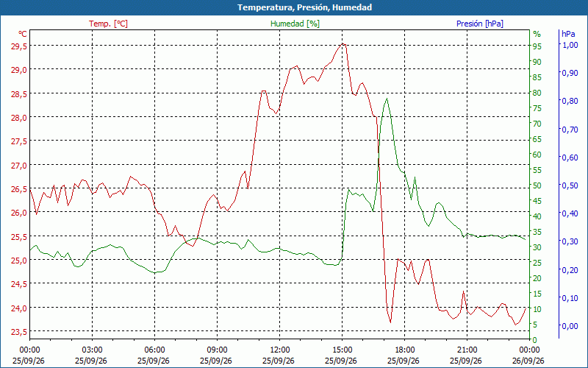Click the green '%' unit label

coord(537,34)
